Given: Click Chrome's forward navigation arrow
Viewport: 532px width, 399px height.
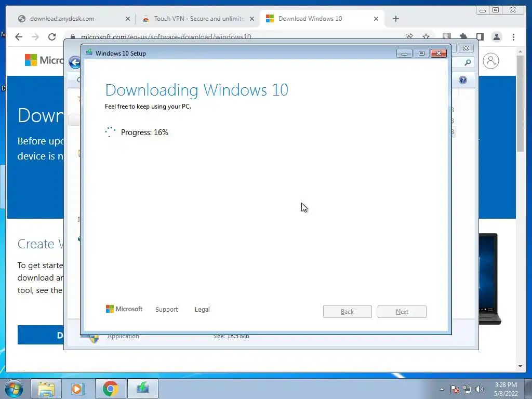Looking at the screenshot, I should coord(35,37).
